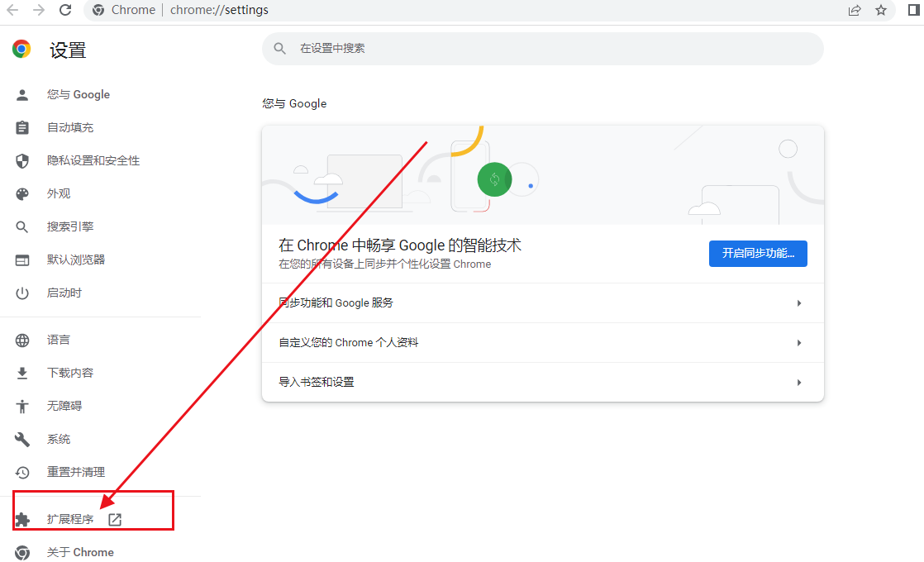924x562 pixels.
Task: Click the accessibility icon for 无障碍
Action: (x=22, y=406)
